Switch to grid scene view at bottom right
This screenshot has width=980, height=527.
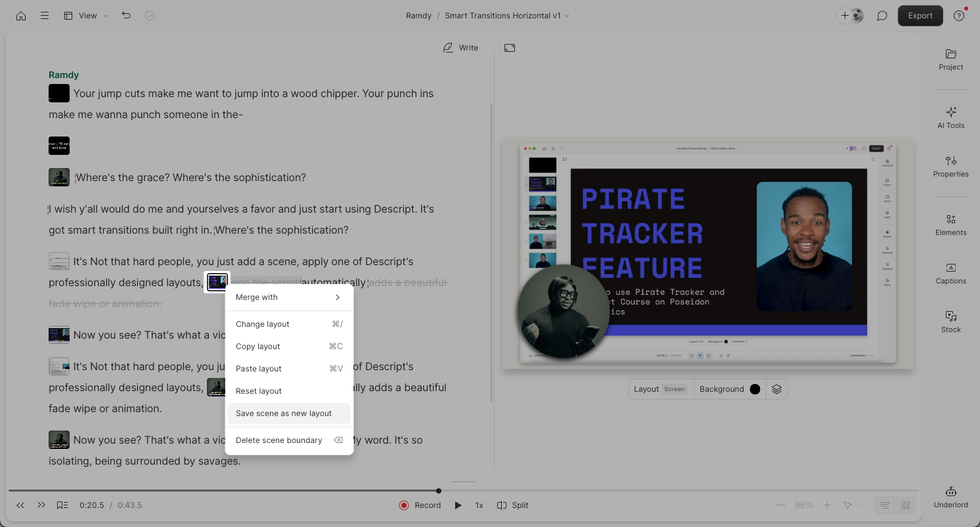(x=905, y=505)
